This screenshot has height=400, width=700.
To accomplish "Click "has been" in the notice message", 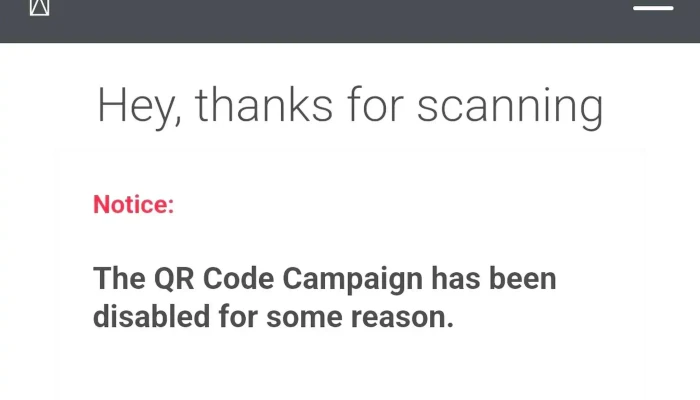I will click(x=494, y=279).
